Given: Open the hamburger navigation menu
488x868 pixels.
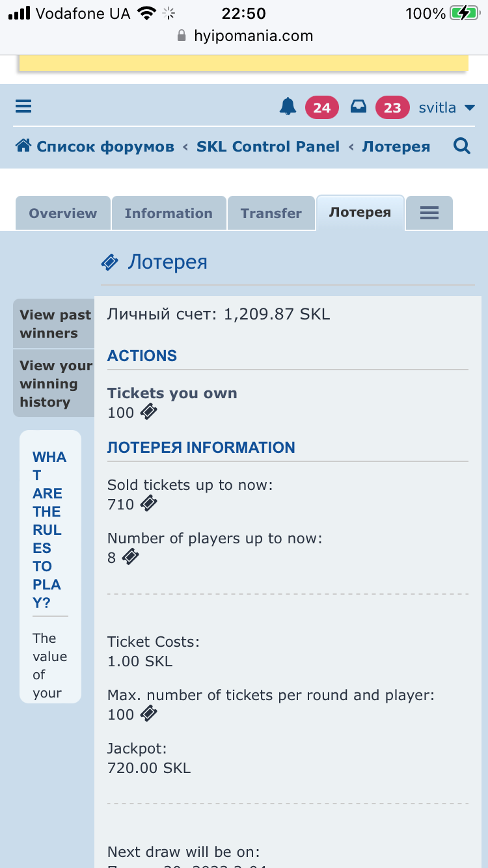Looking at the screenshot, I should tap(23, 107).
